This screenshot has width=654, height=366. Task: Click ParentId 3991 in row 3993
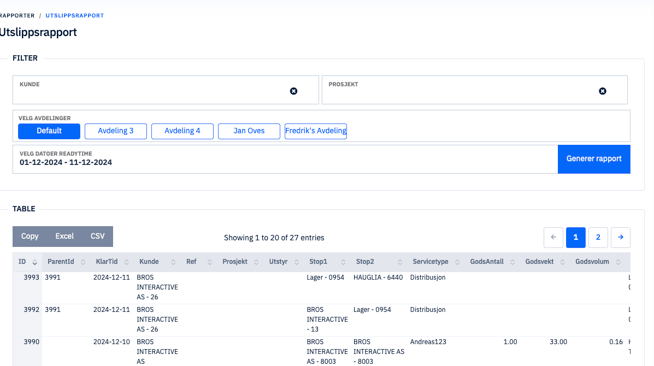[53, 277]
